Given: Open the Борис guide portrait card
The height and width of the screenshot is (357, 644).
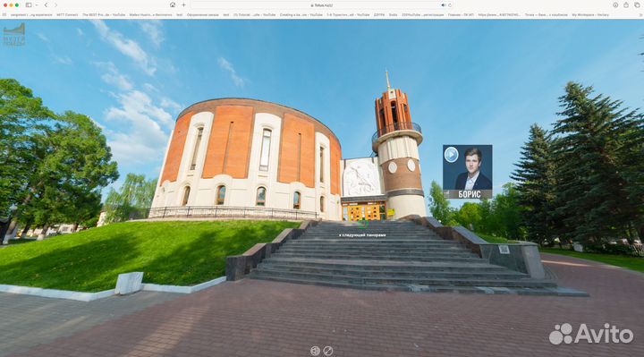Looking at the screenshot, I should [x=468, y=171].
